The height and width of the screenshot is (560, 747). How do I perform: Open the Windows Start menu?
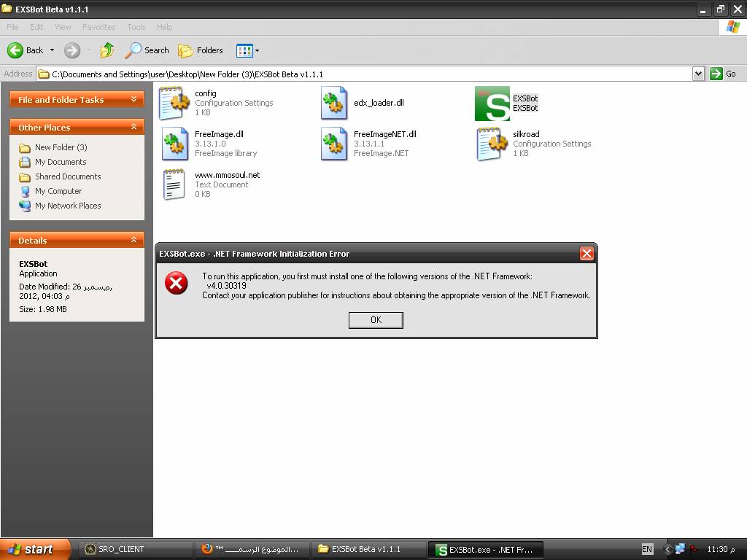tap(35, 549)
